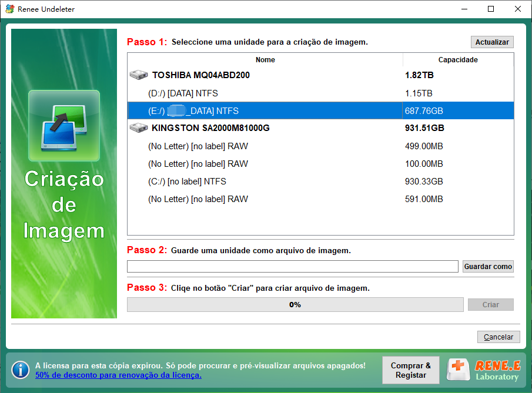The height and width of the screenshot is (393, 532).
Task: Open the 50% de desconto renewal link
Action: (118, 375)
